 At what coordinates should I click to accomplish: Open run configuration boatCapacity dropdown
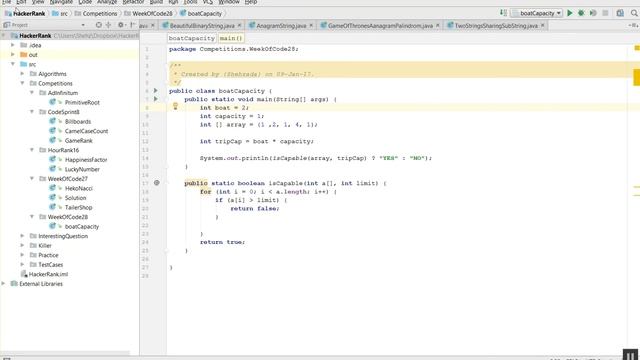(x=536, y=13)
